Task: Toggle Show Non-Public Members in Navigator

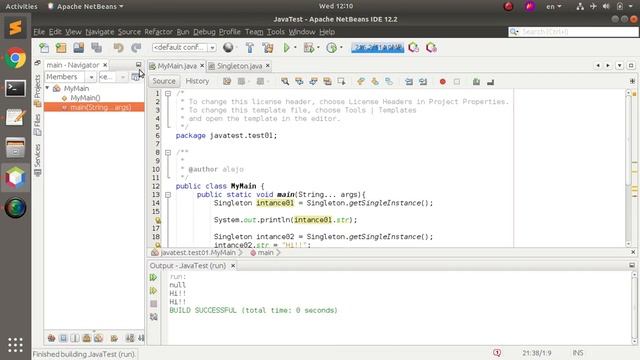Action: click(87, 338)
